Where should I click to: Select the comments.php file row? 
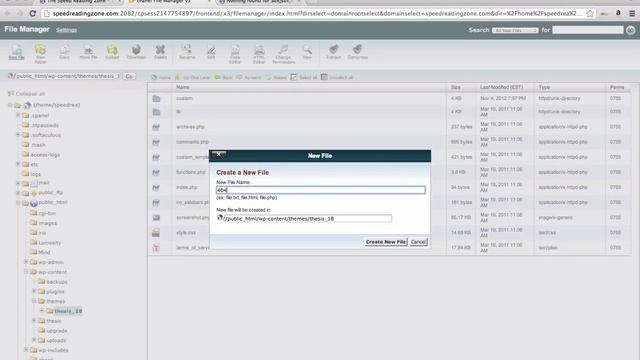[x=389, y=142]
